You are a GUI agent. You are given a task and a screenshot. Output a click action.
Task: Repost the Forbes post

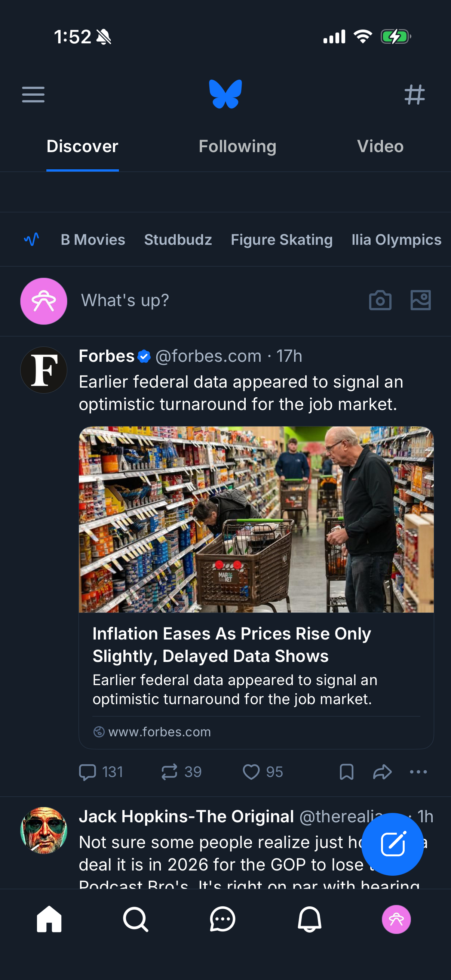(x=169, y=772)
